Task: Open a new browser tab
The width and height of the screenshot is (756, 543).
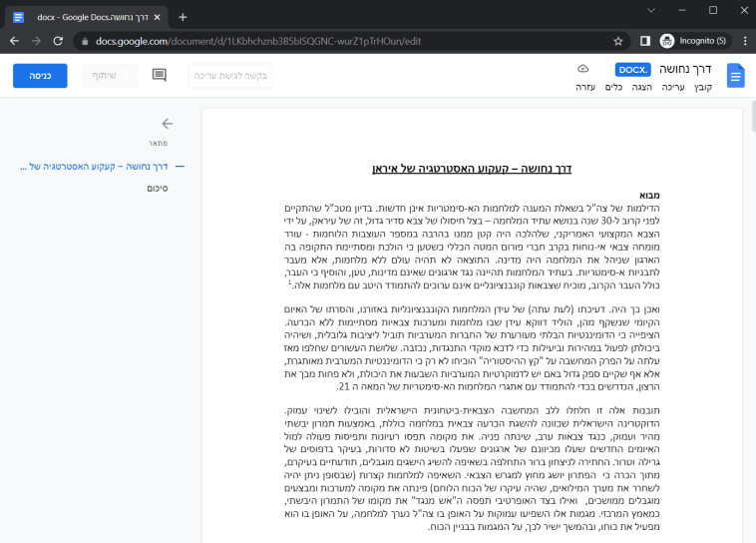Action: (183, 16)
